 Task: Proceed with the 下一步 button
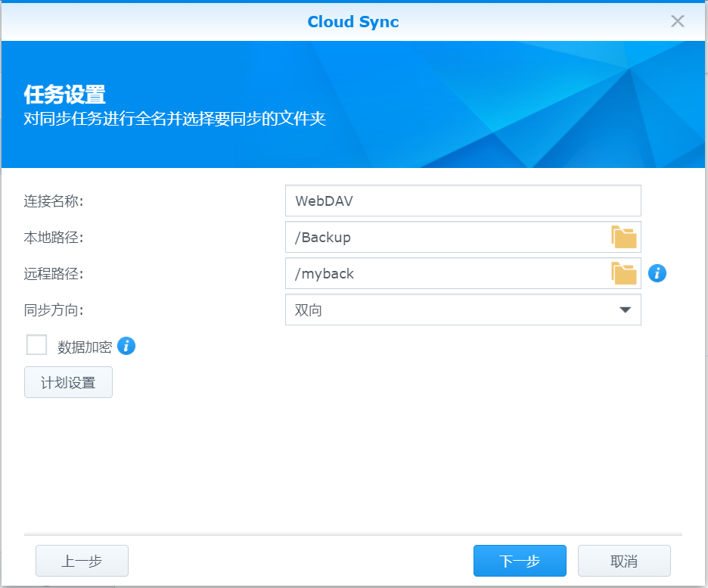point(520,561)
